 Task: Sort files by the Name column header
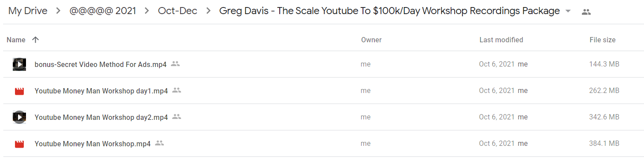[x=16, y=40]
